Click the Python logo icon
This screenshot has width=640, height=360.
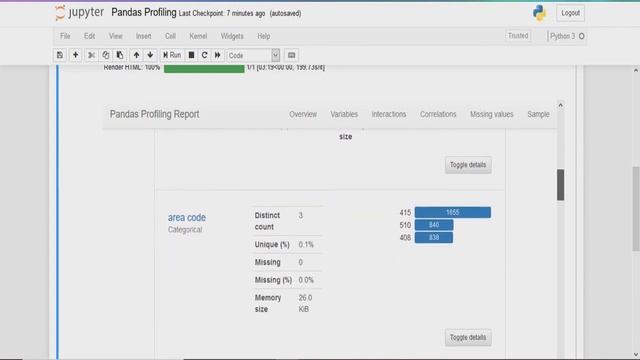(540, 13)
